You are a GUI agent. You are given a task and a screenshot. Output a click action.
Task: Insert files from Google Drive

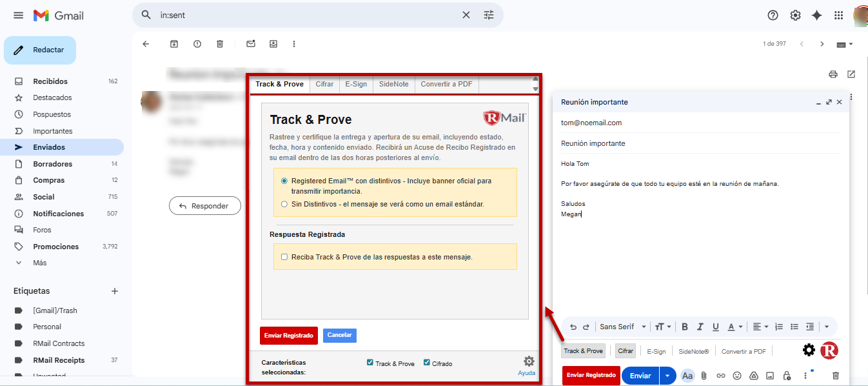[753, 376]
